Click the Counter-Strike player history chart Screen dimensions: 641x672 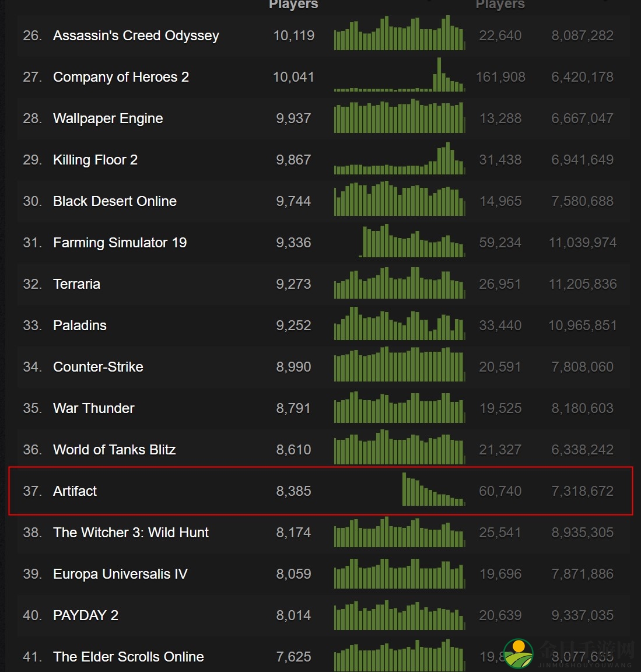point(400,365)
